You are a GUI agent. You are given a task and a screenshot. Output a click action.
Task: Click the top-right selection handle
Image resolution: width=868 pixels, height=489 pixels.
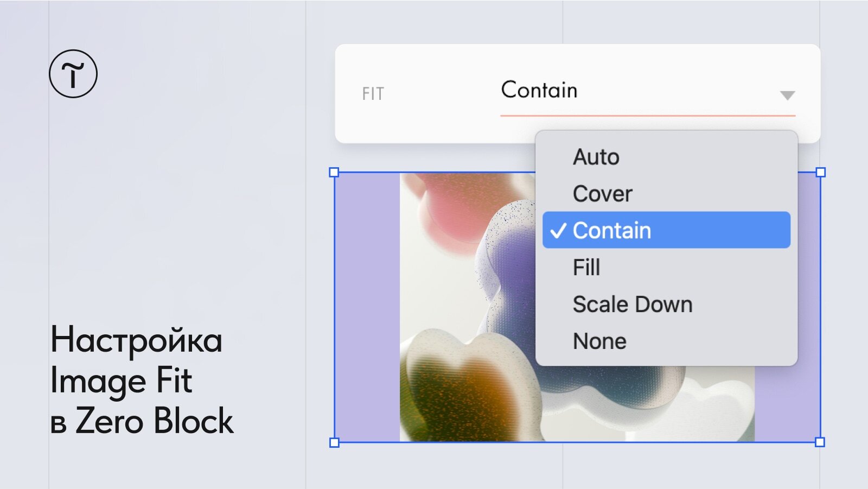(821, 172)
